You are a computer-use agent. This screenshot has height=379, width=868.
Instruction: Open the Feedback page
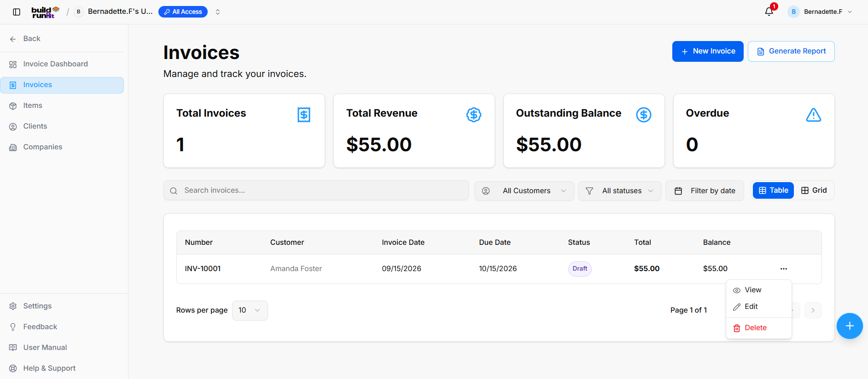pos(62,327)
